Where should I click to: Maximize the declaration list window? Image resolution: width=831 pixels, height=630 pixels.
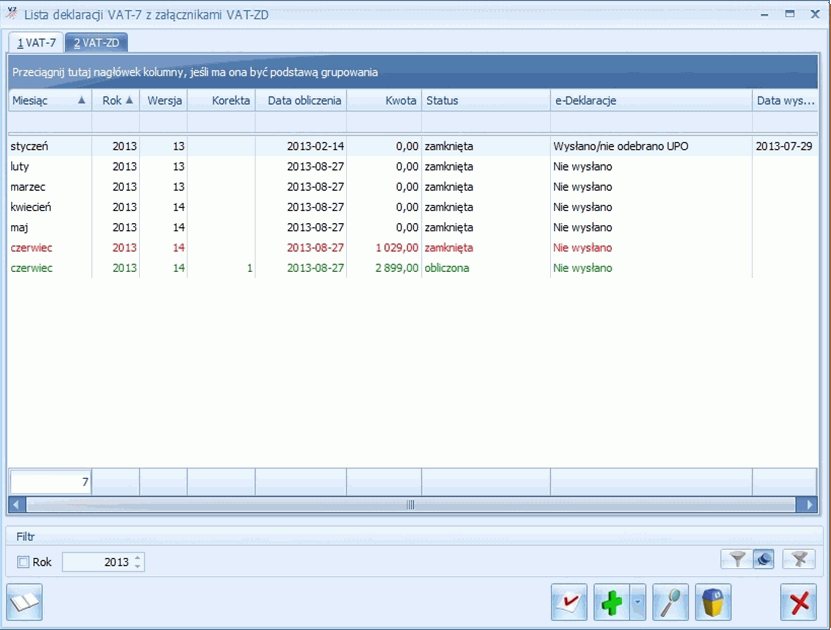pyautogui.click(x=790, y=14)
